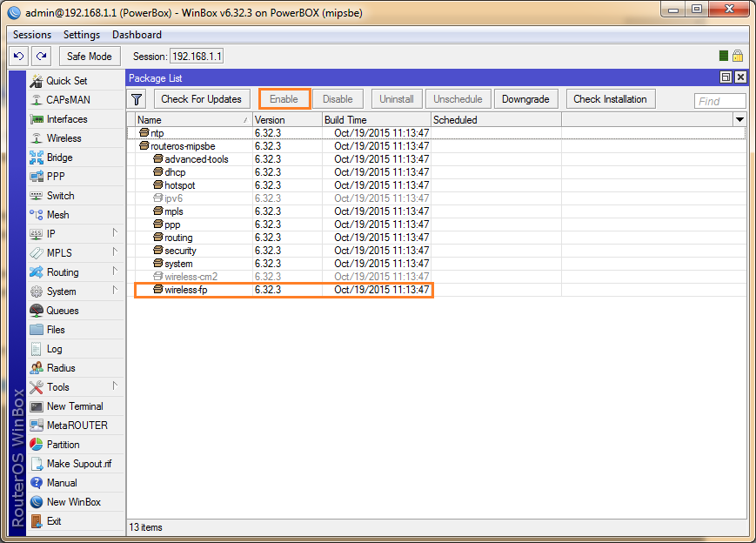Screen dimensions: 756x543
Task: Toggle the Safe Mode button
Action: pos(90,57)
